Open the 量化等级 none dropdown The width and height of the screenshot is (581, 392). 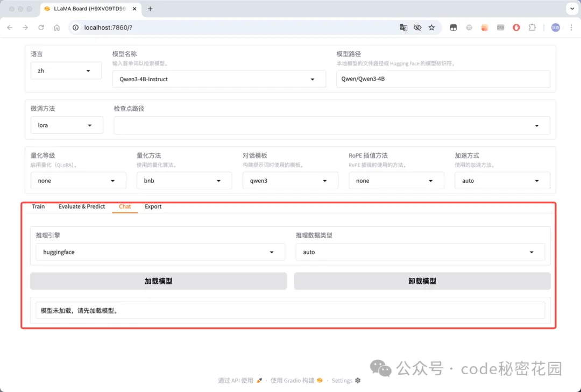[78, 181]
